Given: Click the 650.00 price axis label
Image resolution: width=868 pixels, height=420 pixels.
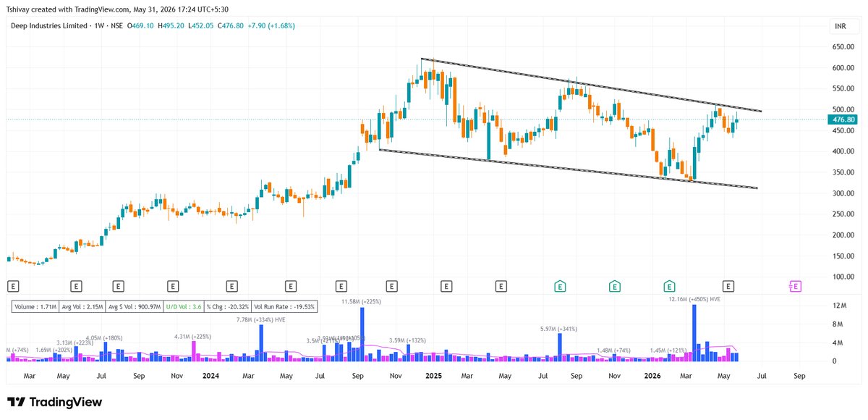Looking at the screenshot, I should tap(843, 47).
